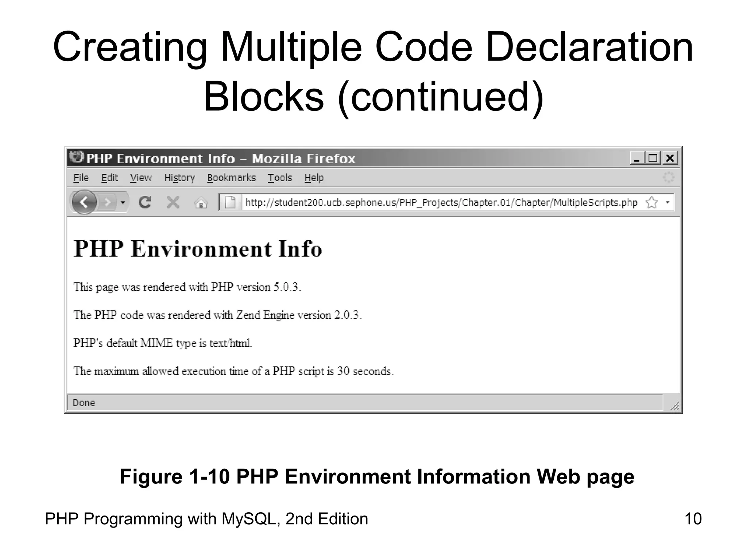Click the 'PHP Environment Info' page heading

pos(198,249)
